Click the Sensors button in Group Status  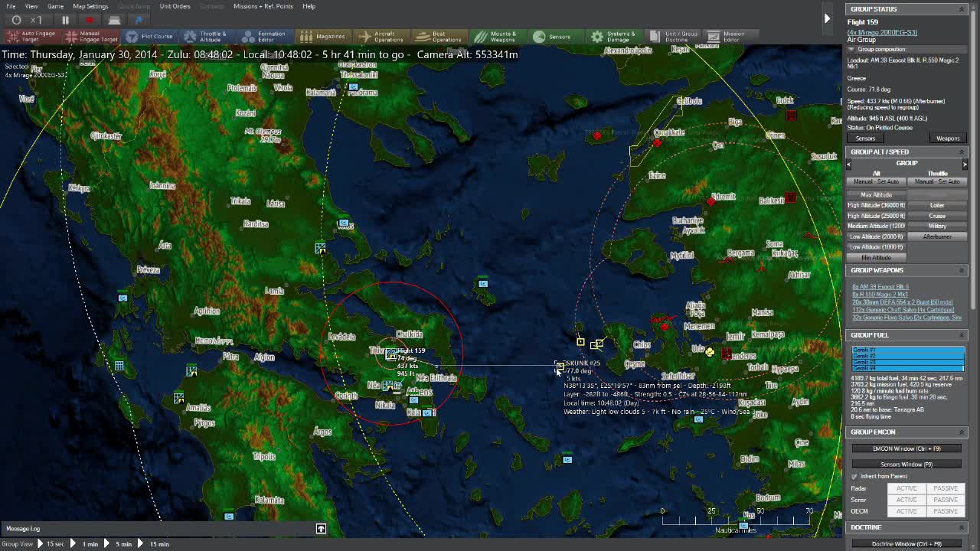tap(865, 139)
